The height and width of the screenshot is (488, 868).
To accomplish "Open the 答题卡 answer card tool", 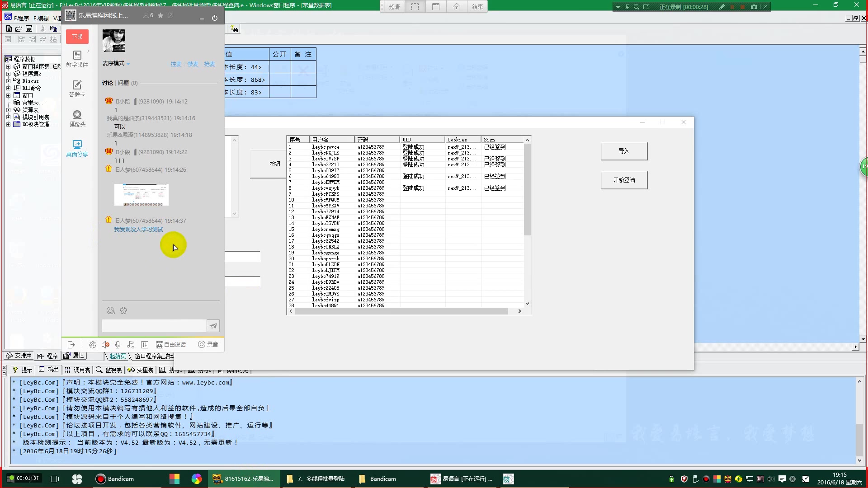I will tap(77, 89).
